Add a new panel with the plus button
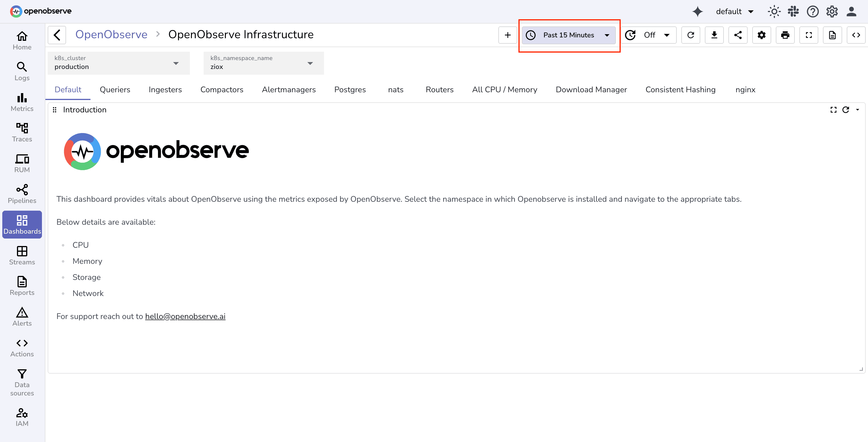Screen dimensions: 868x442 (508, 35)
